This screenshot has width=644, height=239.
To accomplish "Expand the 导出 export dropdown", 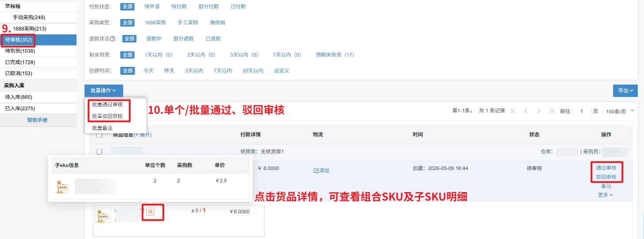I will [625, 91].
